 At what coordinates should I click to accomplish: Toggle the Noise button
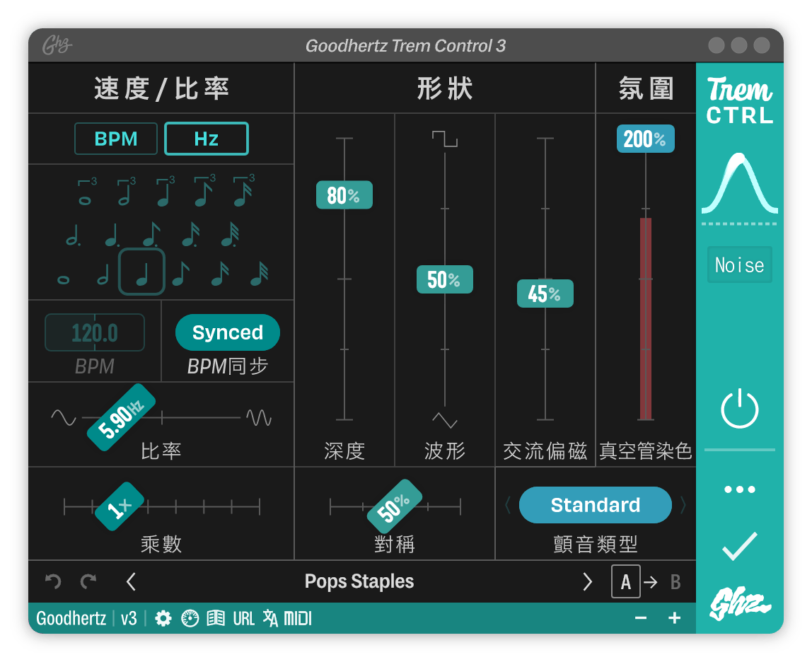pos(740,265)
